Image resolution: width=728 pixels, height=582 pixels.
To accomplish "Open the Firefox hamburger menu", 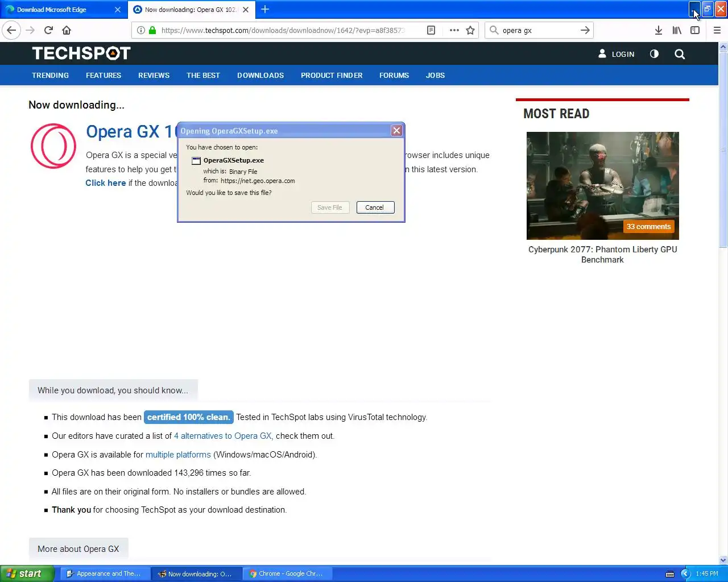I will click(717, 30).
